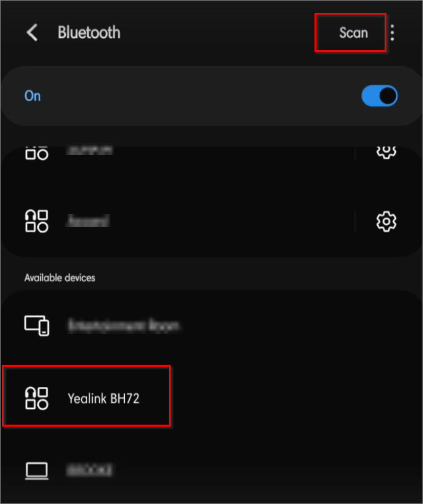Click the partially hidden top paired device gear
The image size is (423, 504).
pos(386,152)
